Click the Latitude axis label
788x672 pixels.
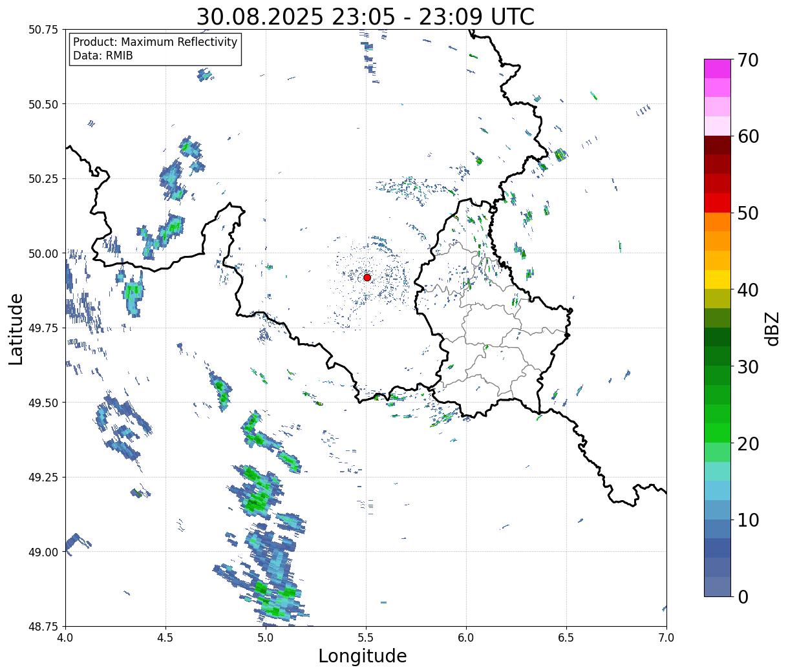[16, 328]
